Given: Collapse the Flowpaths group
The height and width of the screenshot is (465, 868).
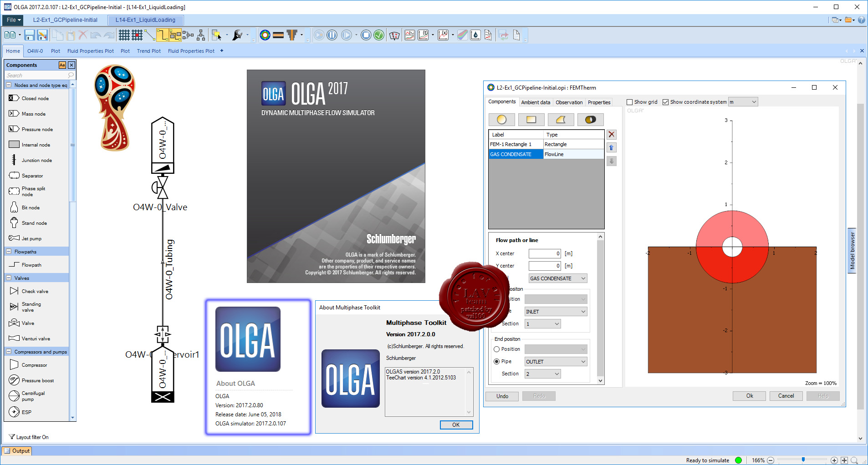Looking at the screenshot, I should (x=9, y=252).
